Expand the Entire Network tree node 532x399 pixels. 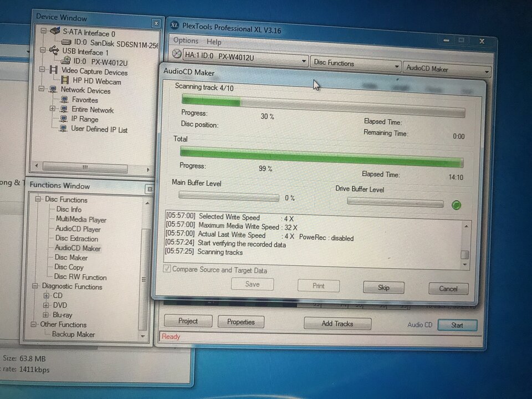(52, 109)
